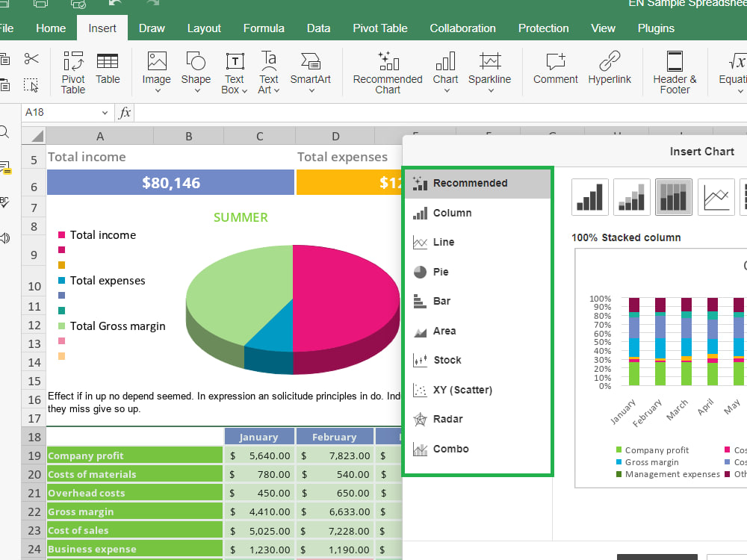
Task: Open the Pivot Table tab
Action: point(379,28)
